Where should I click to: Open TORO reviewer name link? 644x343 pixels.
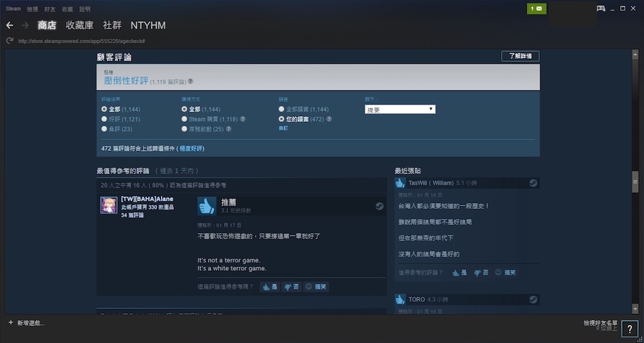(x=417, y=299)
